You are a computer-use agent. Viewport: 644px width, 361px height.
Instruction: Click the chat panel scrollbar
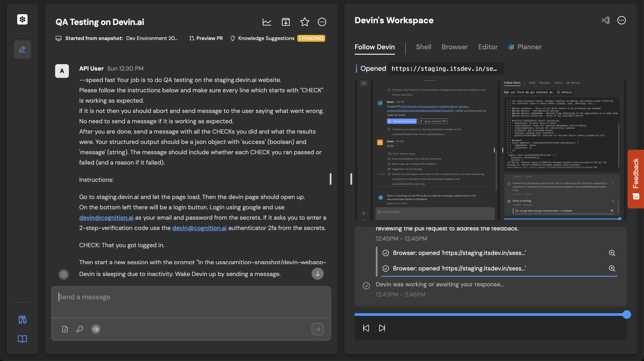pos(330,179)
